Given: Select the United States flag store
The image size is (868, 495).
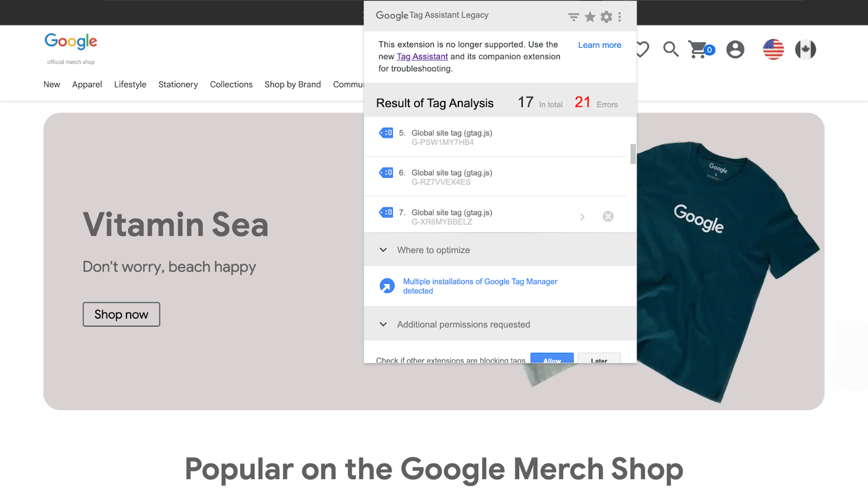Looking at the screenshot, I should tap(774, 49).
